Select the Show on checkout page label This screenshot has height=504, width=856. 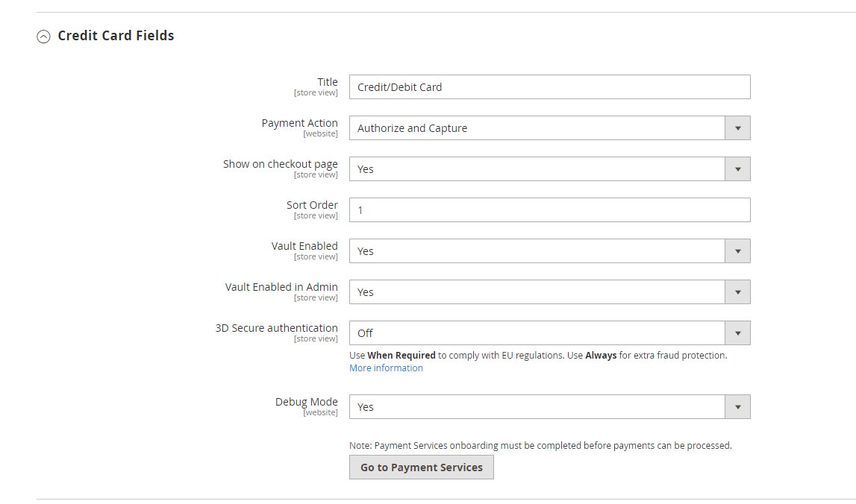(280, 164)
